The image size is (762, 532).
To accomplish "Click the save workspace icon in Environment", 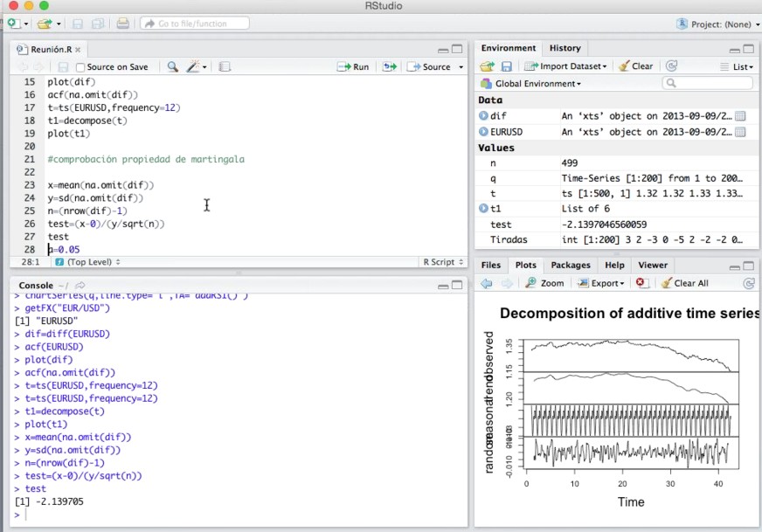I will [x=506, y=66].
